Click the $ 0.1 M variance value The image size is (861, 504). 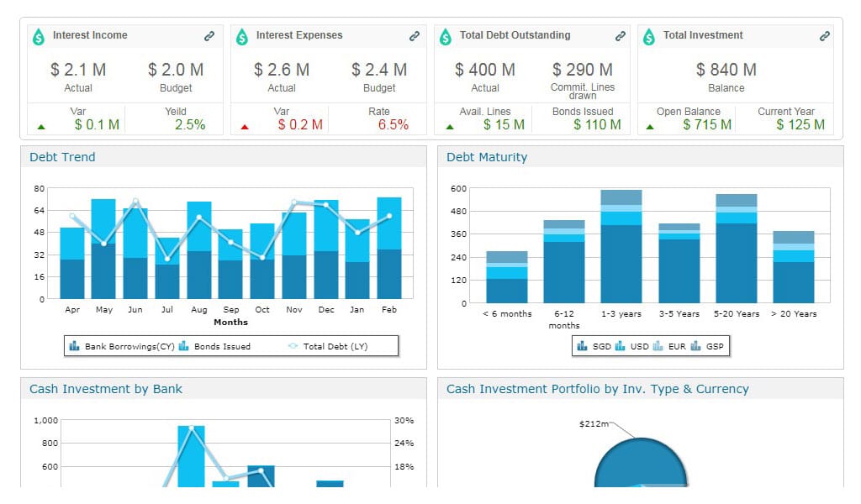[98, 124]
